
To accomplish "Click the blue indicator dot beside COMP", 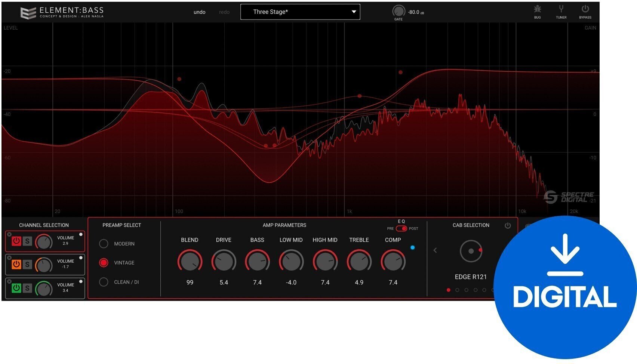I will [412, 247].
